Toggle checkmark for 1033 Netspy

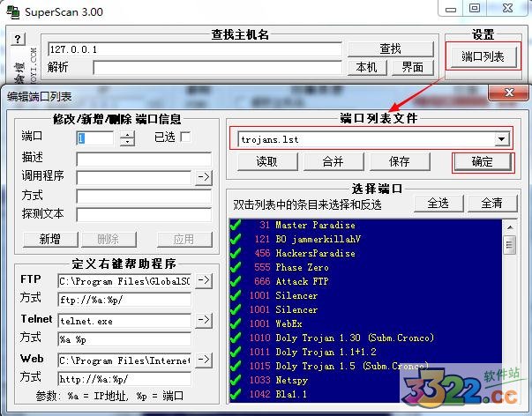coord(236,380)
